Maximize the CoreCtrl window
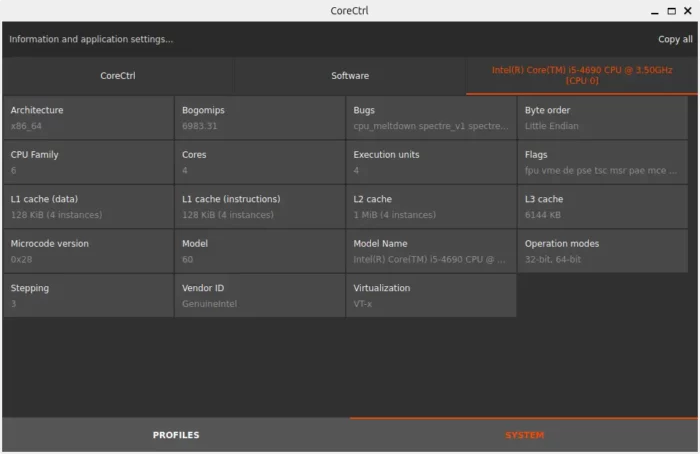The height and width of the screenshot is (454, 700). click(x=671, y=11)
